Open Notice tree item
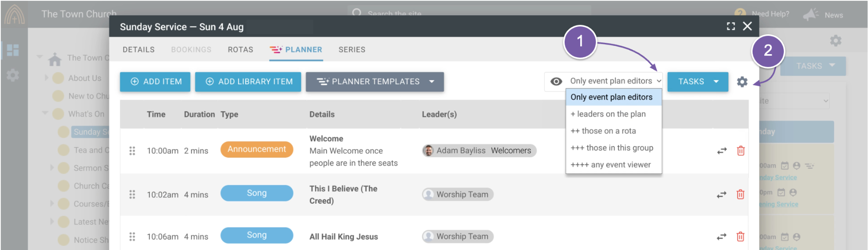 pyautogui.click(x=91, y=240)
